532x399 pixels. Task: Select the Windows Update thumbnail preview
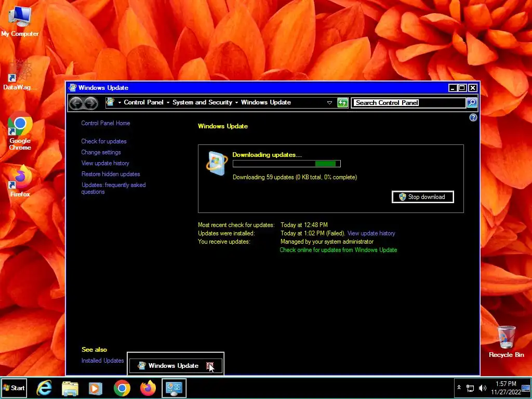[x=176, y=366]
